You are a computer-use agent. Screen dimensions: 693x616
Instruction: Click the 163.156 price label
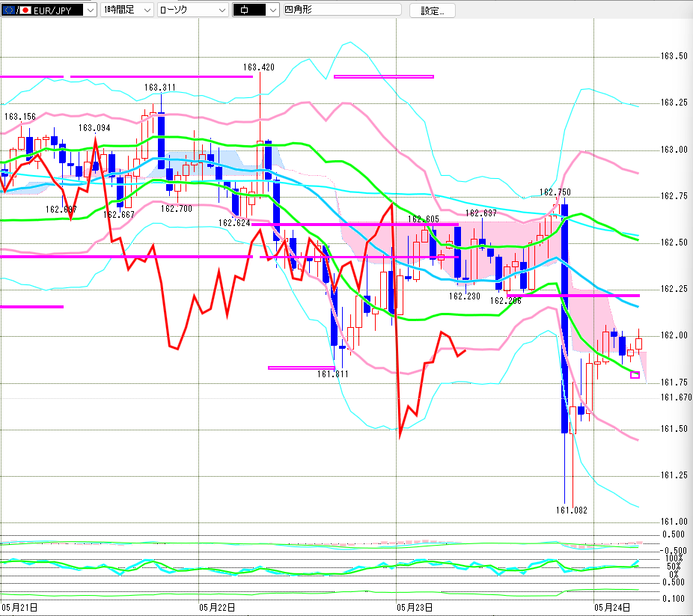point(20,117)
